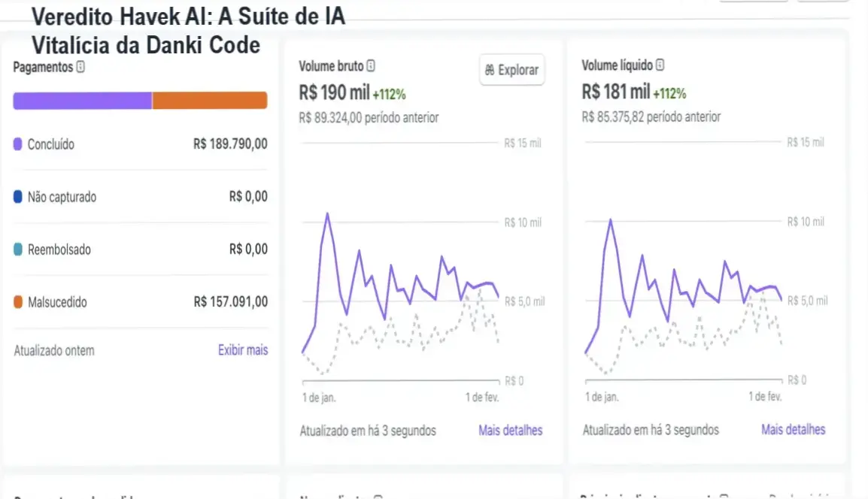Click the Não capturado R$ 0,00 value
Screen dimensions: 868x499
(x=248, y=196)
